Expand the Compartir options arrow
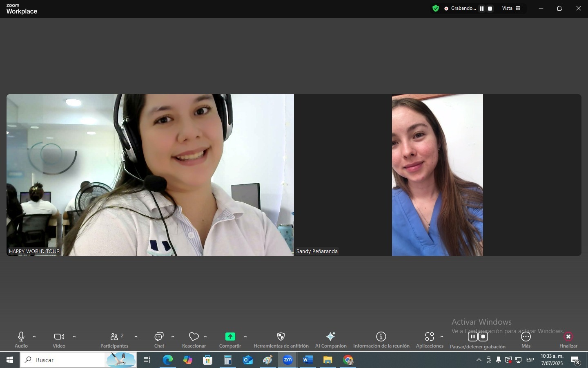Screen dimensions: 588x368 [x=245, y=337]
